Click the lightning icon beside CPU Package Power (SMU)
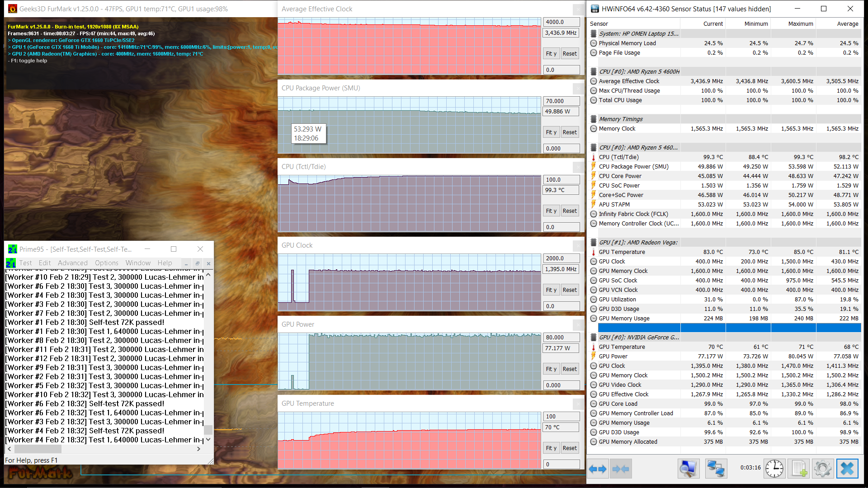 point(594,167)
